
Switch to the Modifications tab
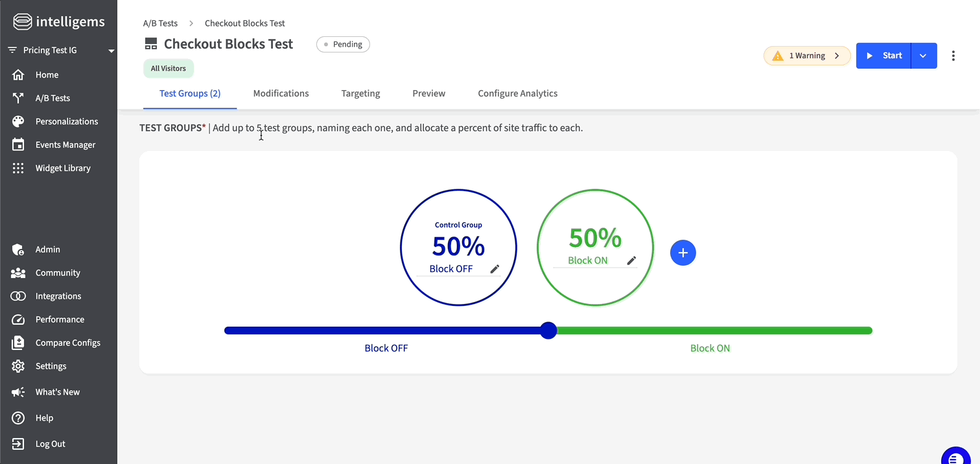[281, 93]
